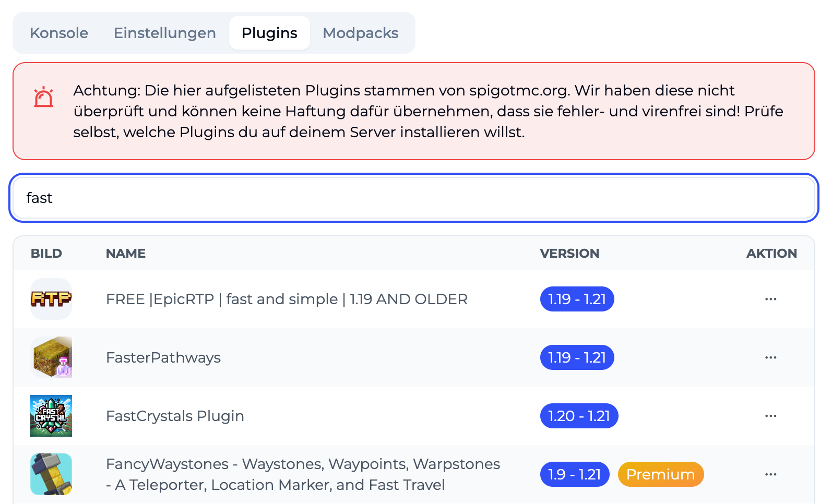Click the FastCrystals Plugin name

tap(175, 416)
